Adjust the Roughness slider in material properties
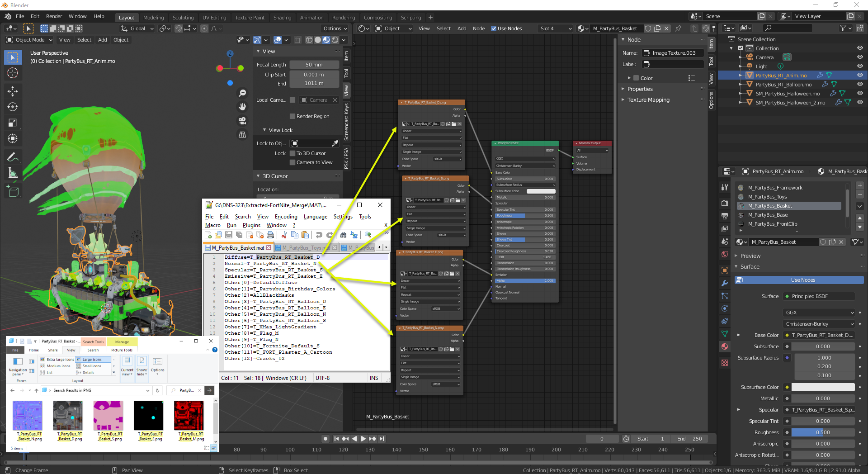This screenshot has width=868, height=474. [823, 432]
